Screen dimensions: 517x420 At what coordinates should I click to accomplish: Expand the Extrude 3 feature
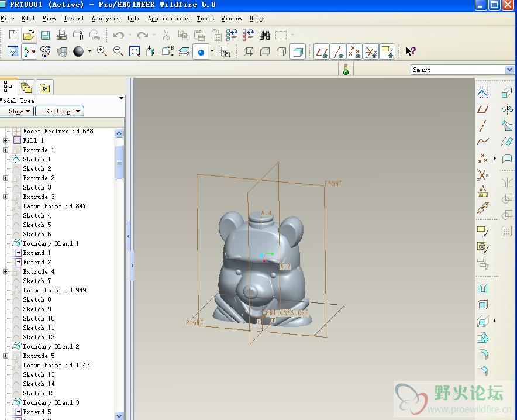[6, 197]
